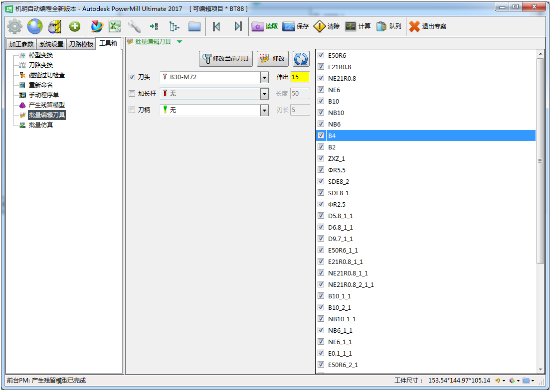The image size is (551, 392).
Task: Select 产生残留模型 tree item
Action: [x=47, y=105]
